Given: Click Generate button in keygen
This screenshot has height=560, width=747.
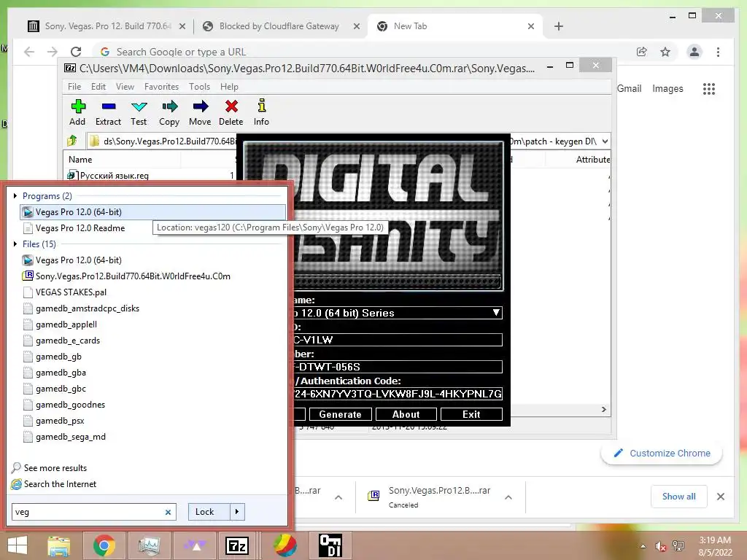Looking at the screenshot, I should pyautogui.click(x=340, y=414).
